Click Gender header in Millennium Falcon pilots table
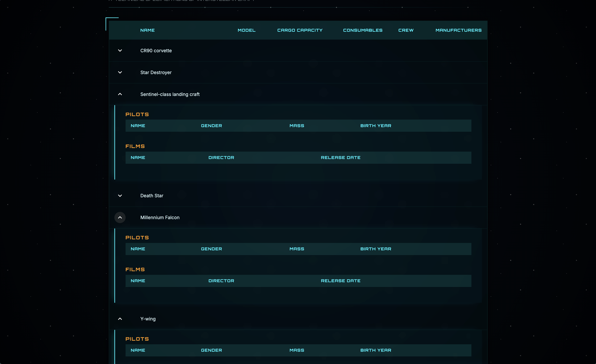The height and width of the screenshot is (364, 596). [211, 249]
